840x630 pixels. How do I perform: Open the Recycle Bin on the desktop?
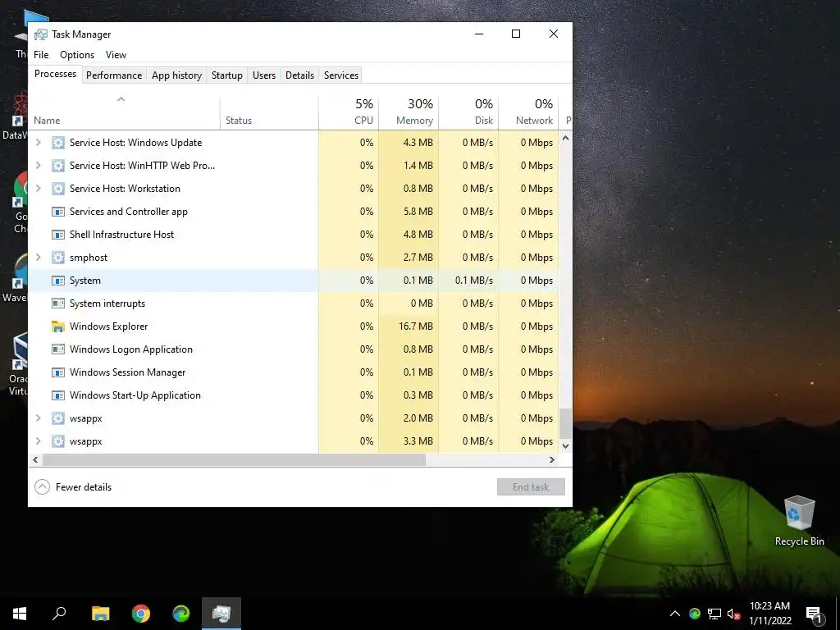(799, 521)
